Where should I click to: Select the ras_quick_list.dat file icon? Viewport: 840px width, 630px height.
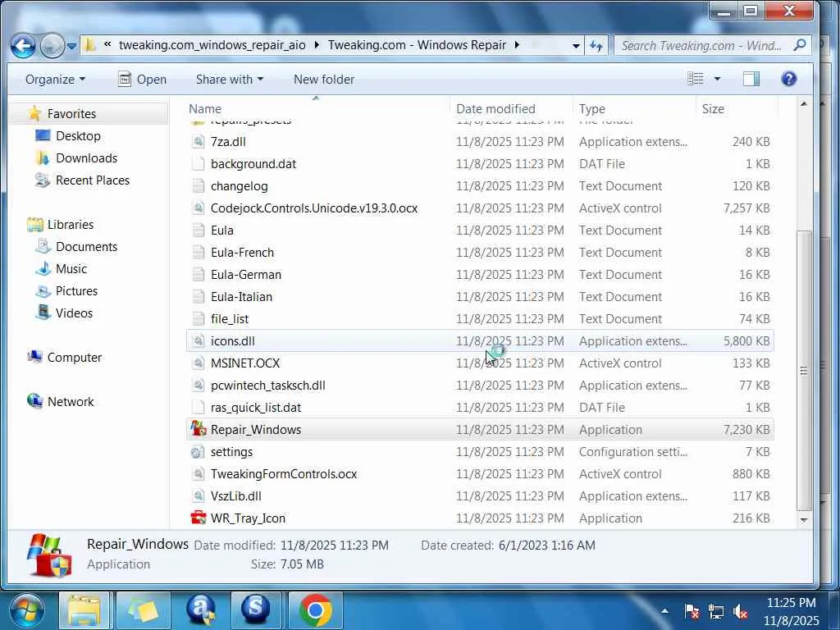pyautogui.click(x=199, y=407)
